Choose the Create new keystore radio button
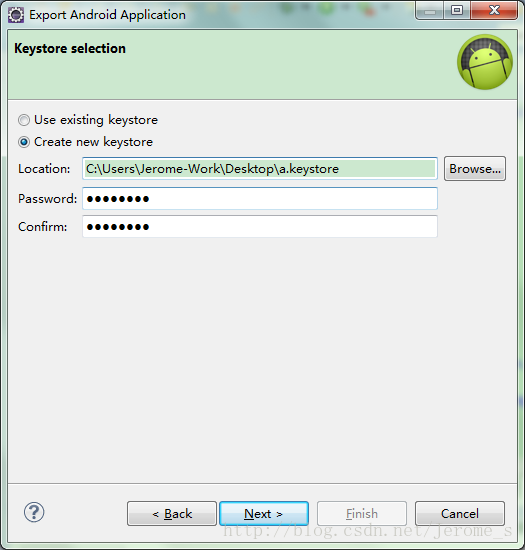The height and width of the screenshot is (550, 525). coord(24,142)
